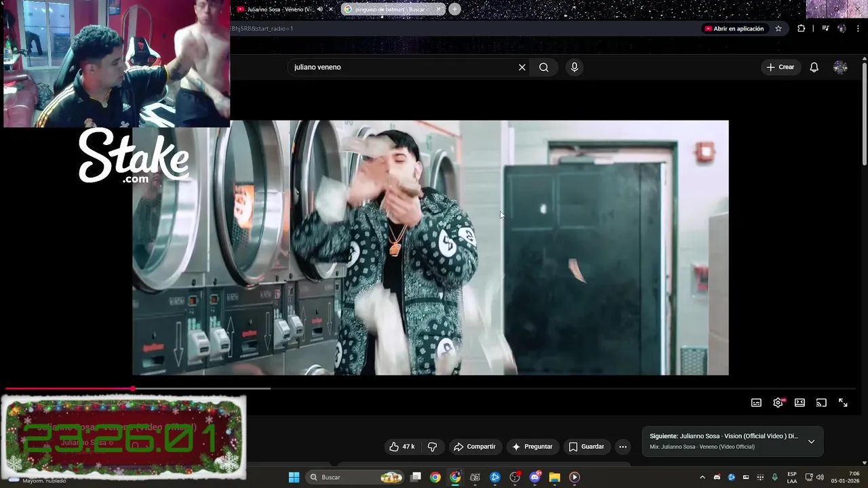Switch ESP LAA keyboard language
The width and height of the screenshot is (868, 488).
(x=792, y=477)
